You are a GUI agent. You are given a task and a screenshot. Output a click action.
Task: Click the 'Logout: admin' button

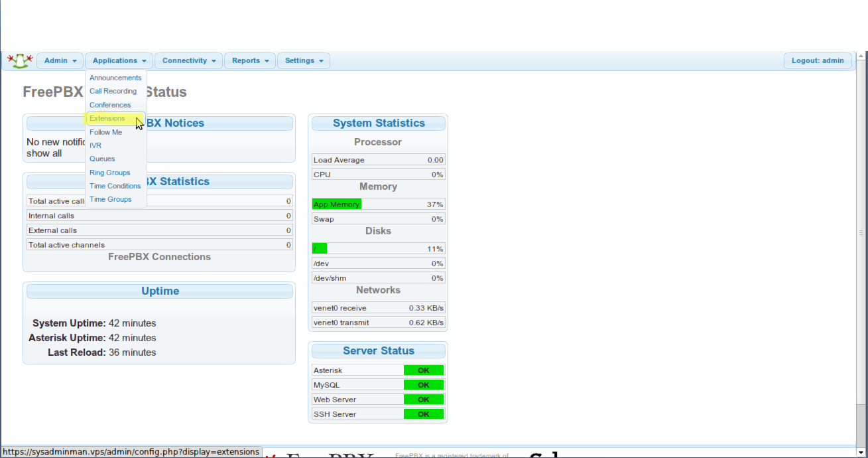point(818,60)
